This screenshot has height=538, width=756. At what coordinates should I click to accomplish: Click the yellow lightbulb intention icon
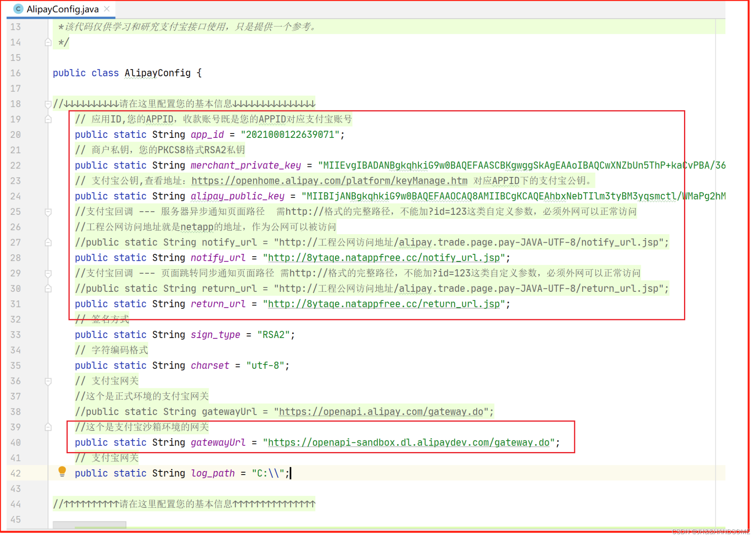point(62,471)
